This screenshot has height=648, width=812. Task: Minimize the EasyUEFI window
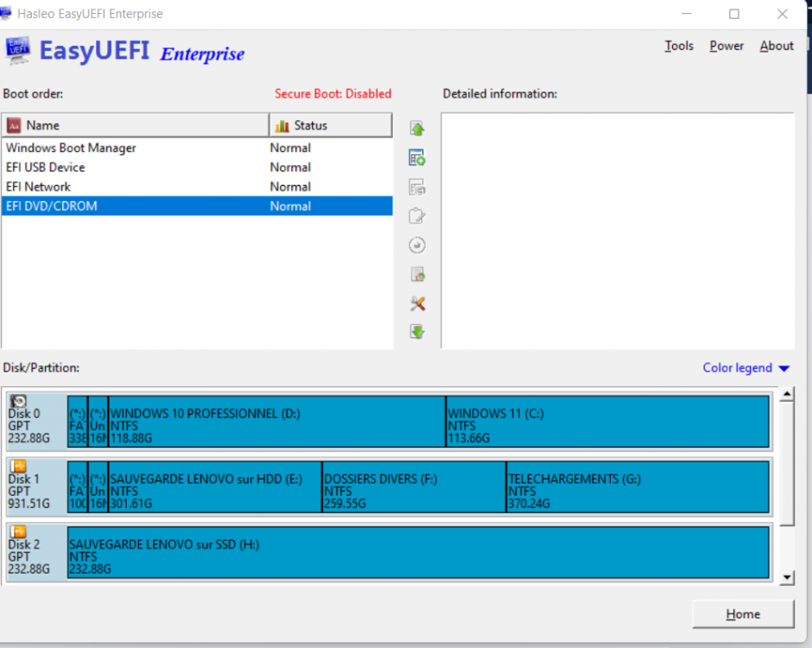click(687, 14)
